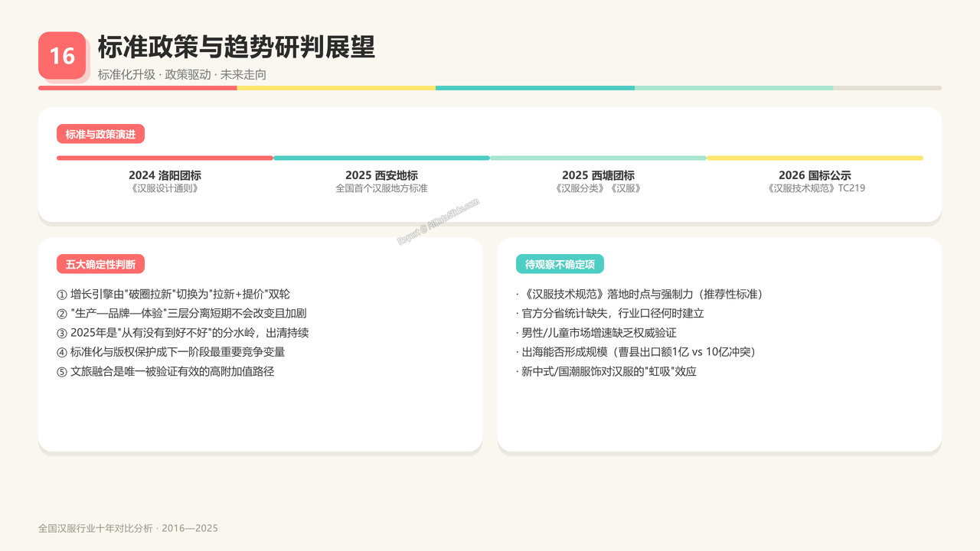Click the 五大确定性判断 label tag
This screenshot has height=551, width=980.
click(100, 264)
